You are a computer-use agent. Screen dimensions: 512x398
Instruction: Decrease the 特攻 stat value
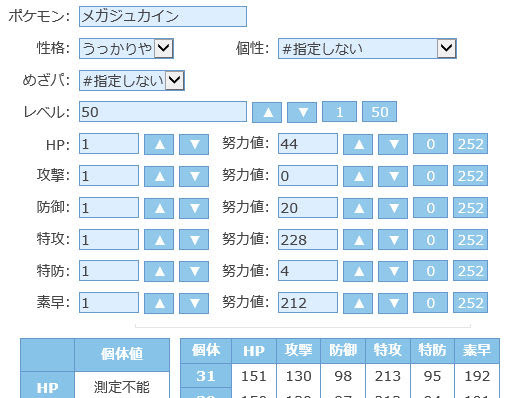tap(194, 240)
